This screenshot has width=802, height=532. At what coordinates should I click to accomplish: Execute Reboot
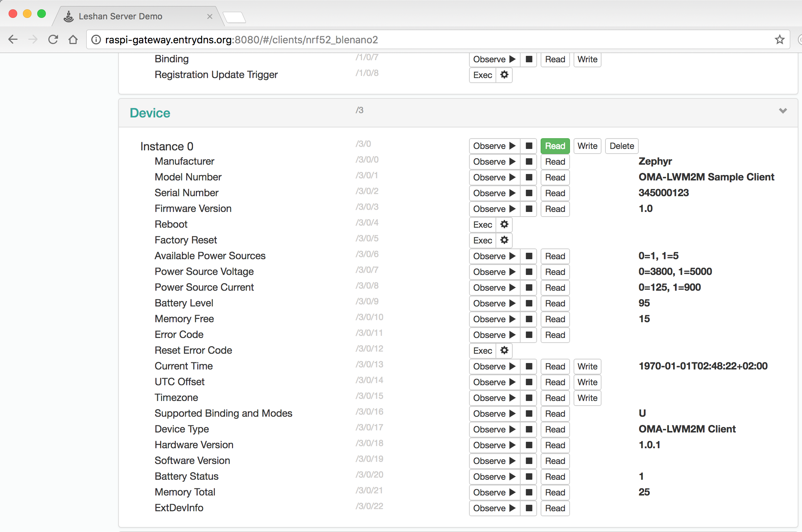[x=483, y=225]
